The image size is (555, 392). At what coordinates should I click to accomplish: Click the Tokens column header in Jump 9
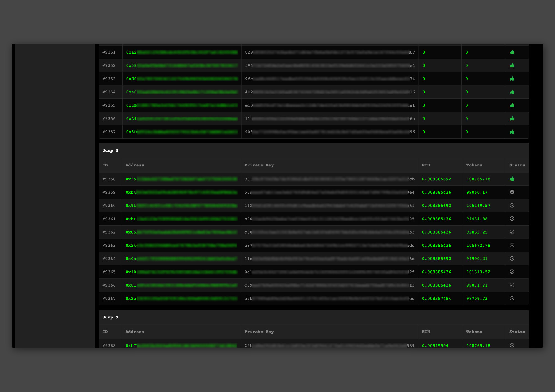[474, 332]
